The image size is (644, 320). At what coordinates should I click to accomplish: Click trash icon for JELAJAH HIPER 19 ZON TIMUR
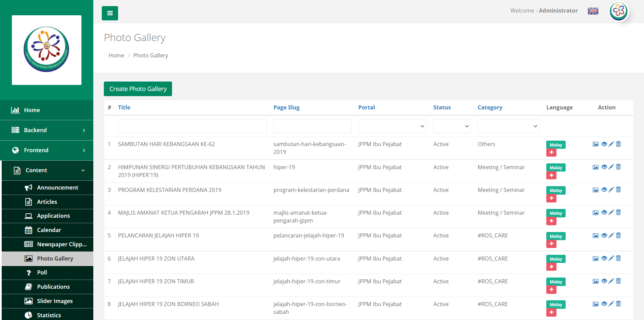point(619,281)
